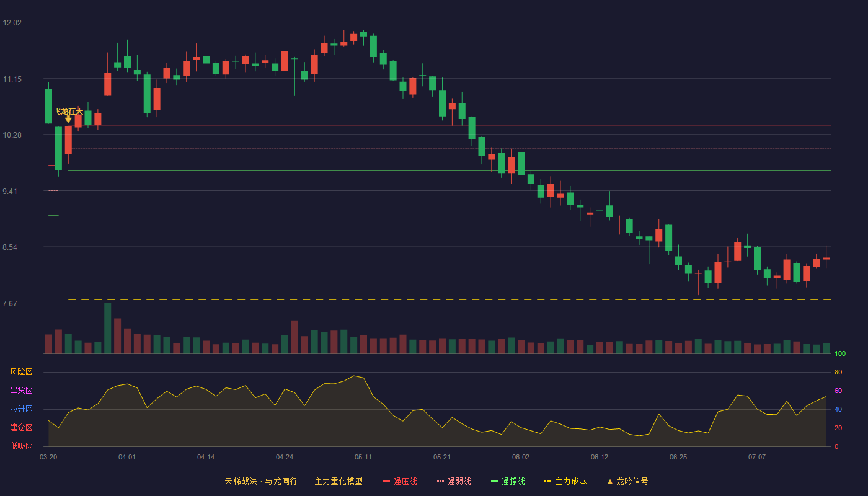
Task: Click the 飞龙在天 arrow signal marker
Action: pos(68,118)
